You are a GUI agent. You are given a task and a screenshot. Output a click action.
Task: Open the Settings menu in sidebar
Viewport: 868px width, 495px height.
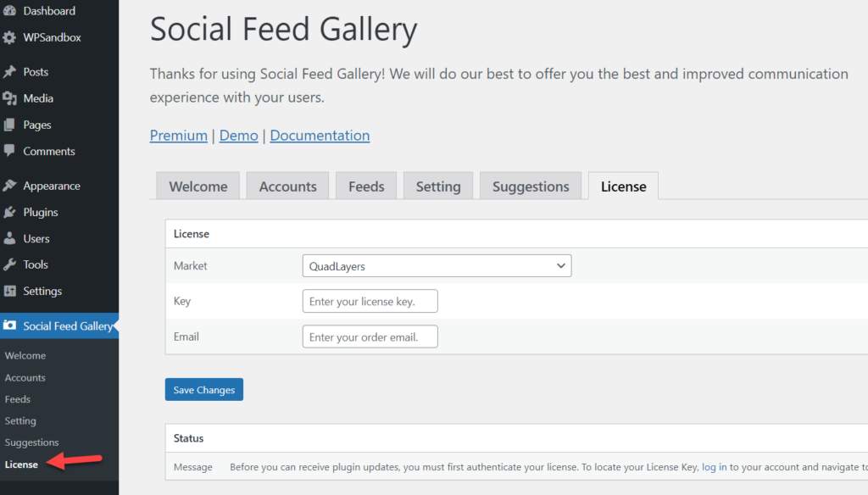[x=42, y=291]
